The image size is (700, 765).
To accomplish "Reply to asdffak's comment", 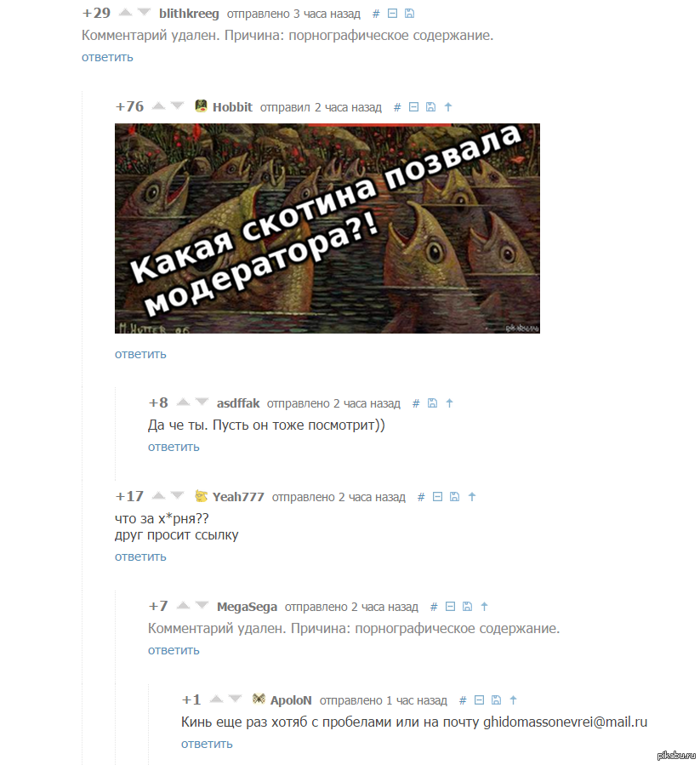I will [174, 447].
